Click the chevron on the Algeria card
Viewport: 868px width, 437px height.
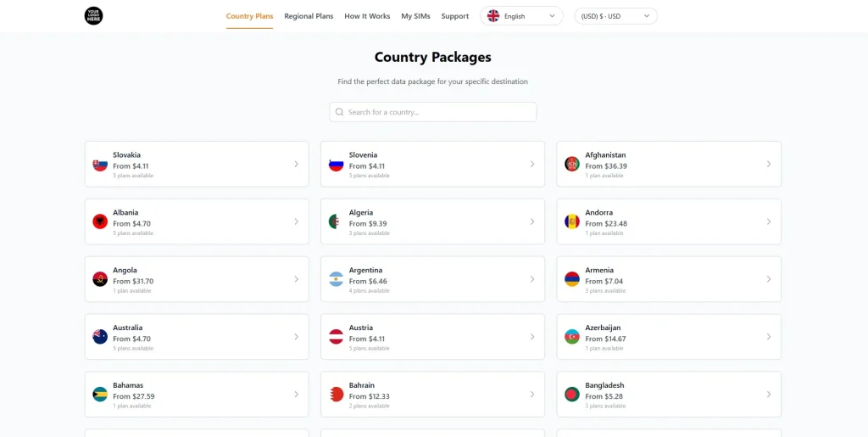click(x=532, y=221)
